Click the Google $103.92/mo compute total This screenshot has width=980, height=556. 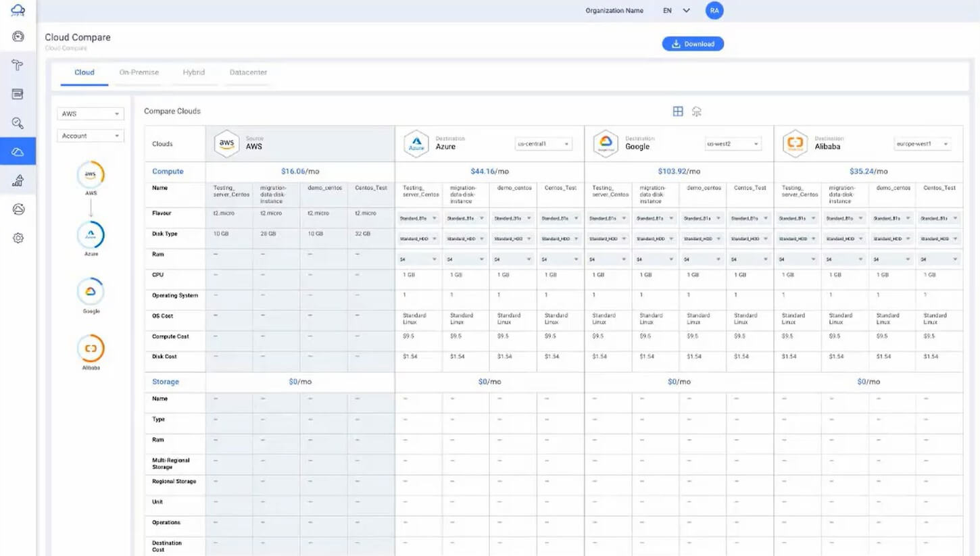point(679,172)
